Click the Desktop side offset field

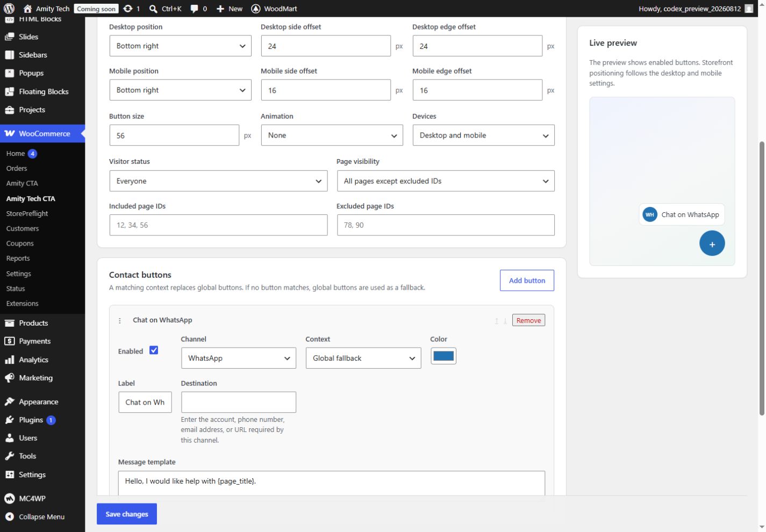pyautogui.click(x=326, y=46)
